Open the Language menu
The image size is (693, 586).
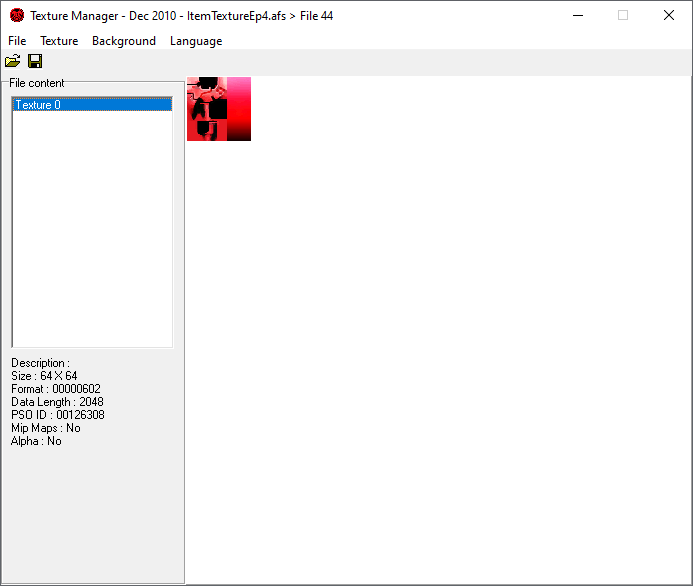(x=196, y=41)
